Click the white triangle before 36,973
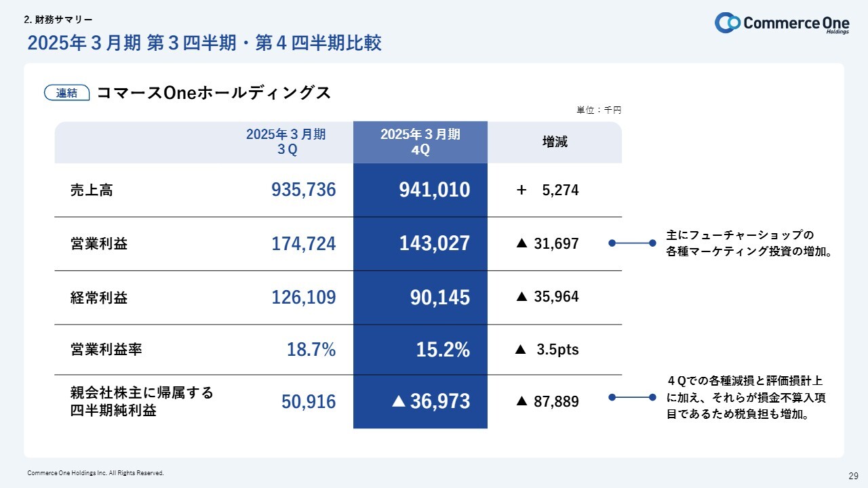The width and height of the screenshot is (868, 488). tap(399, 401)
